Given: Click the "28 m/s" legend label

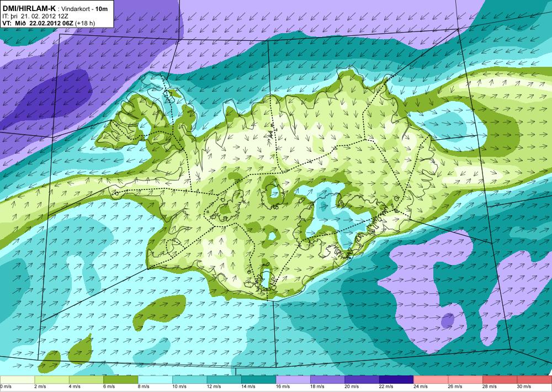Looking at the screenshot, I should [x=490, y=386].
